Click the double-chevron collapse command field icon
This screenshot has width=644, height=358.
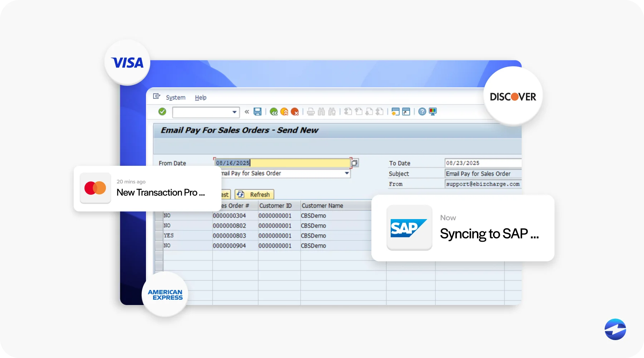247,112
